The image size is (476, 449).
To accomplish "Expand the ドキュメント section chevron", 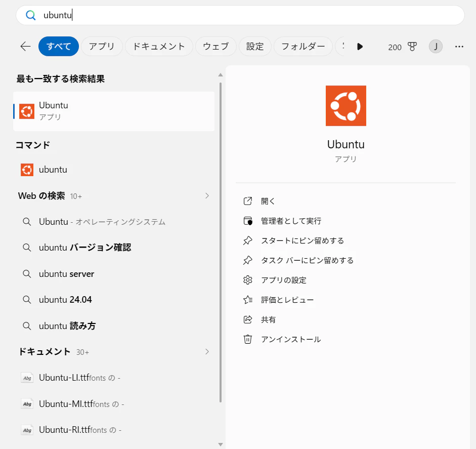I will (x=207, y=352).
